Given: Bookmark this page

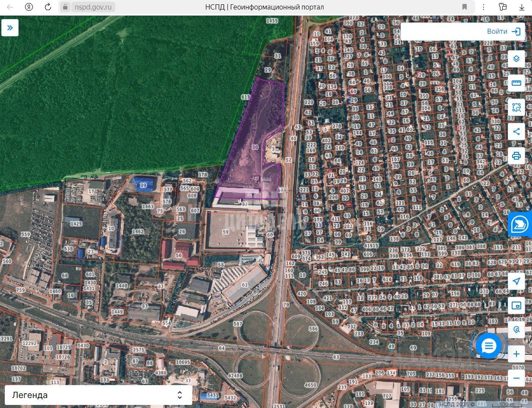Looking at the screenshot, I should [465, 7].
